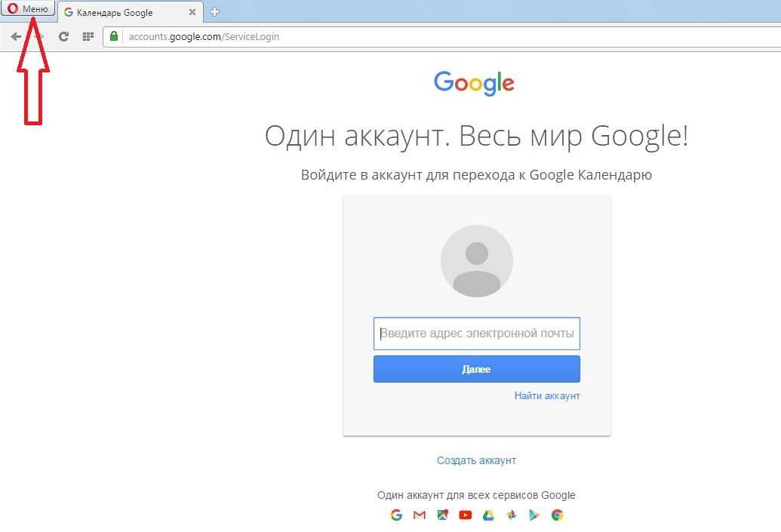Image resolution: width=781 pixels, height=532 pixels.
Task: Click the green padlock security icon
Action: tap(114, 36)
